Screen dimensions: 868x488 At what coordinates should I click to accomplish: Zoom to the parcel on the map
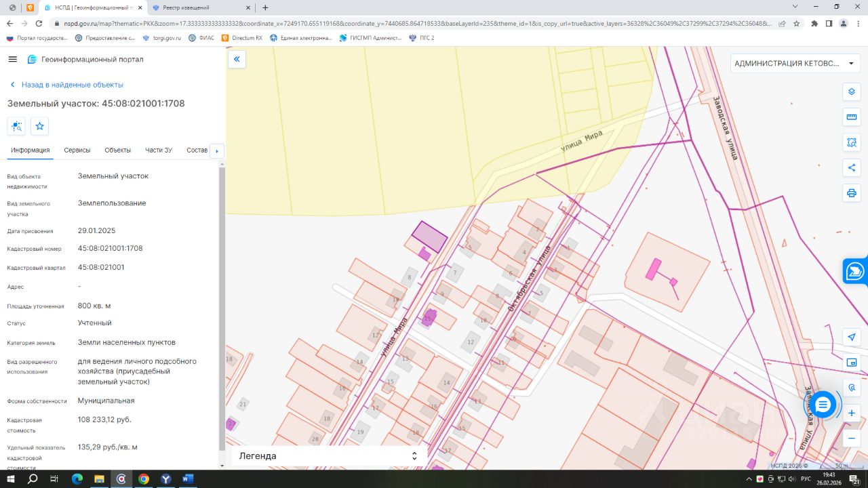coord(16,126)
